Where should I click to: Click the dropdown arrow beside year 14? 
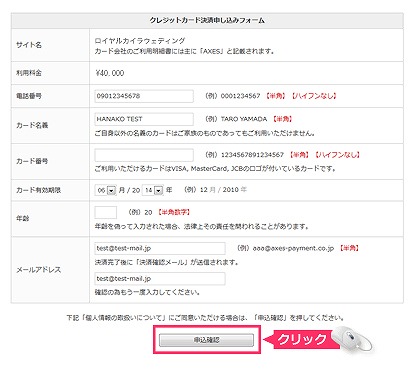coord(159,190)
